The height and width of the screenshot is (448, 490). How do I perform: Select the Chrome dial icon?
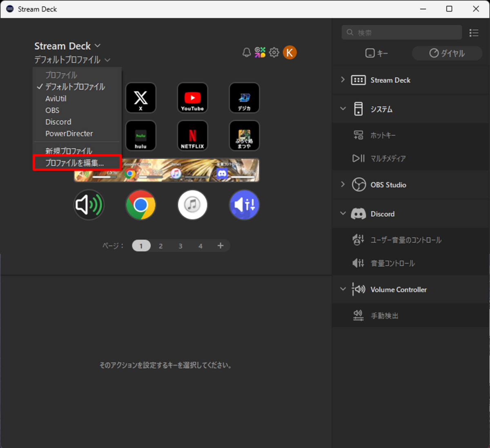tap(141, 205)
